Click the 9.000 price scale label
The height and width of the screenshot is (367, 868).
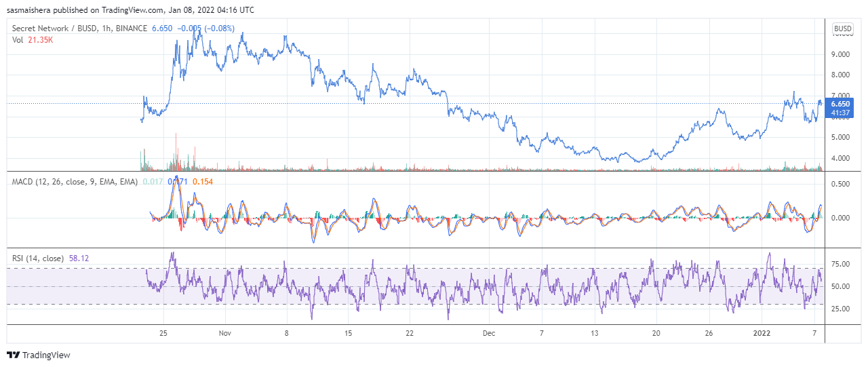(x=841, y=54)
